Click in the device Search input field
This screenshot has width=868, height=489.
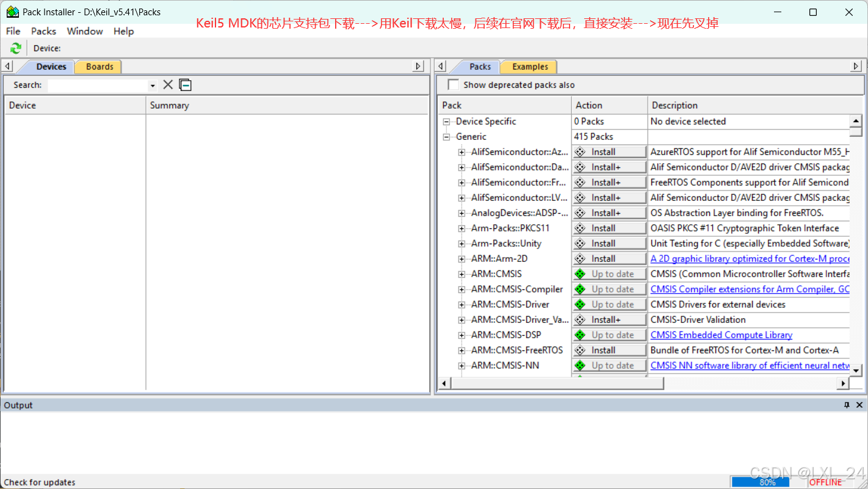(98, 85)
